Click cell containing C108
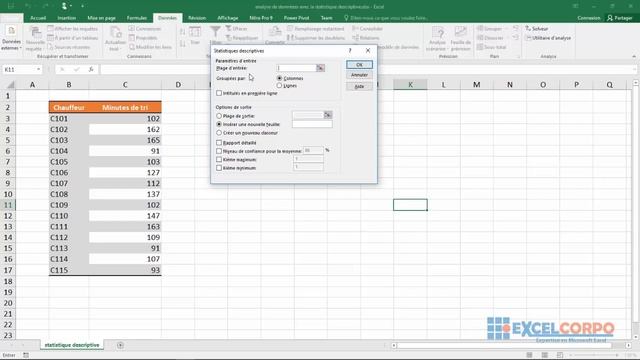This screenshot has width=640, height=360. coord(69,194)
